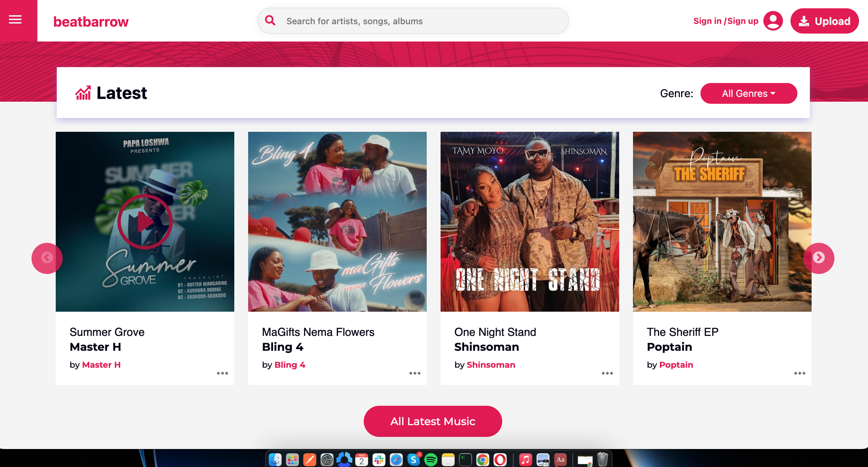The image size is (868, 467).
Task: Click the Upload button
Action: (824, 21)
